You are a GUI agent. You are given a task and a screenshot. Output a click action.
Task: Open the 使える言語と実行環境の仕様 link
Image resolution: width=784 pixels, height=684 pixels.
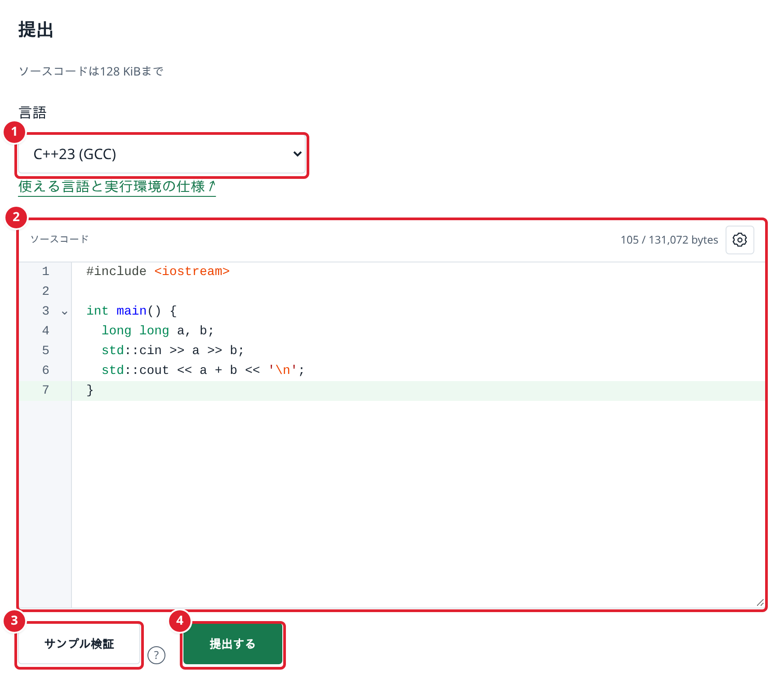117,187
